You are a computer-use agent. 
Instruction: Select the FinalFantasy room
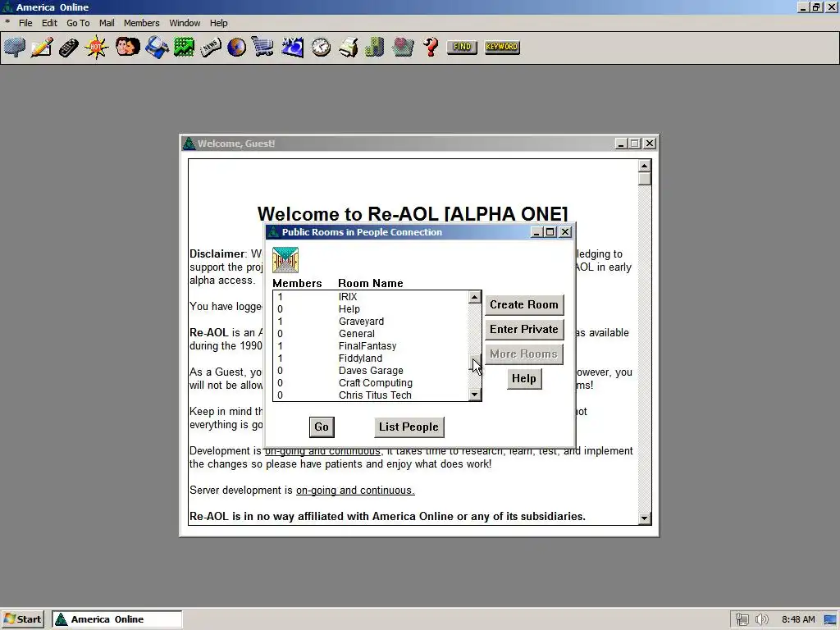point(370,346)
